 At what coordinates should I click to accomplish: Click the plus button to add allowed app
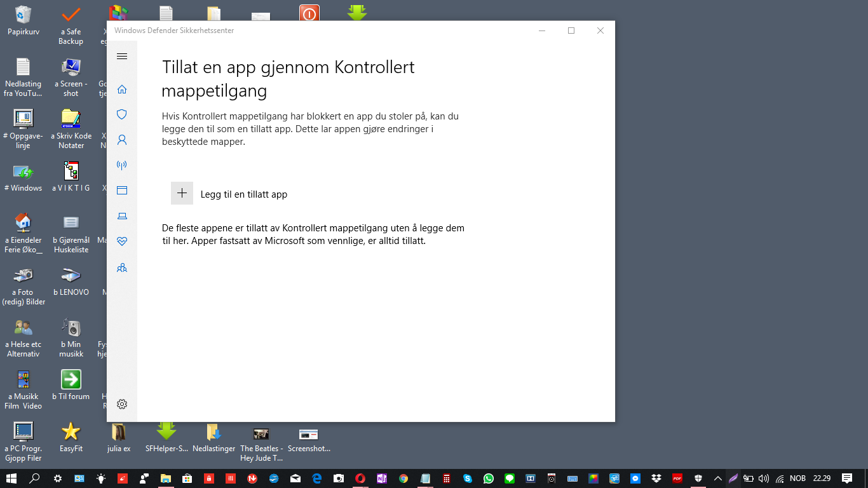[x=182, y=193]
